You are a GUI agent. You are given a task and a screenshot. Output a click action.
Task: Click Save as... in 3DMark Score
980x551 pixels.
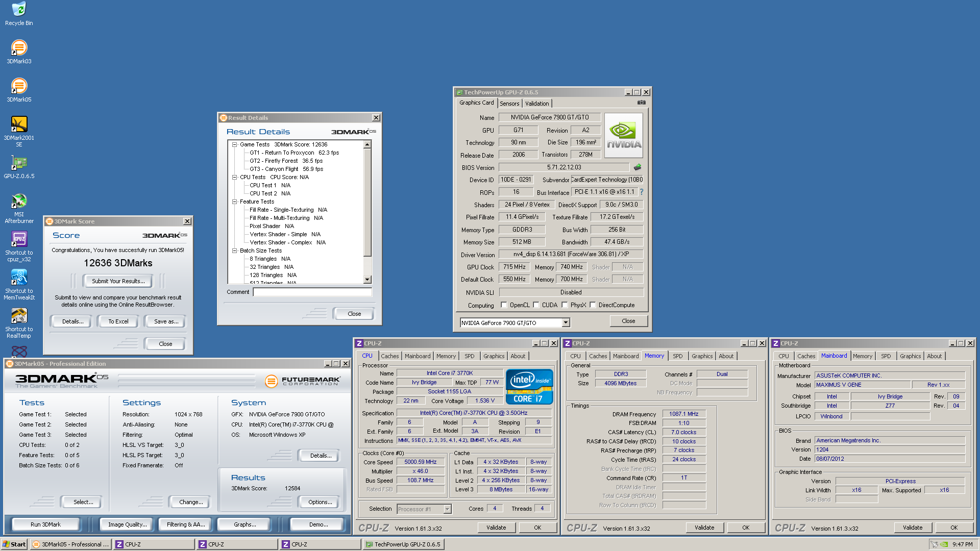(166, 321)
